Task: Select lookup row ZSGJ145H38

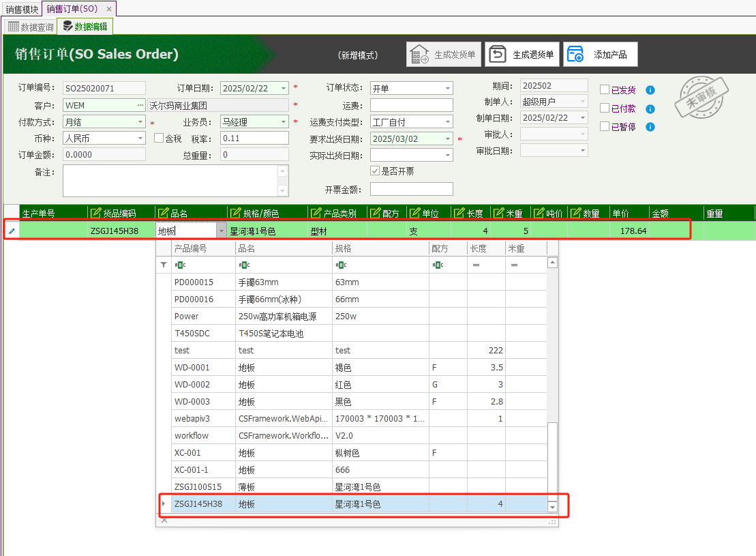Action: [359, 504]
